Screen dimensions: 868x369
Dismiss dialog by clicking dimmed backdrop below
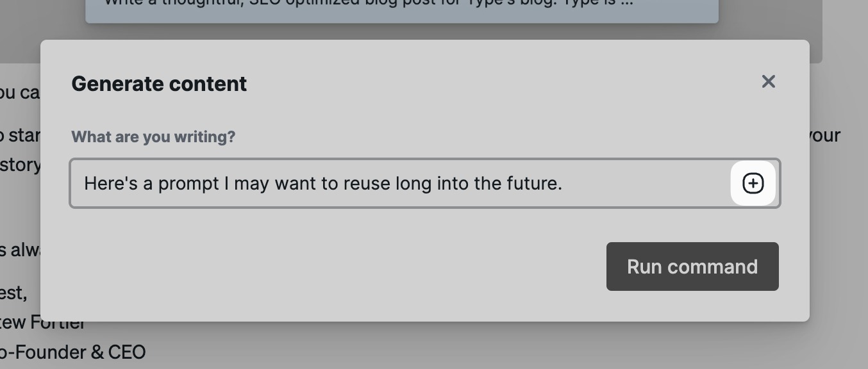[449, 346]
